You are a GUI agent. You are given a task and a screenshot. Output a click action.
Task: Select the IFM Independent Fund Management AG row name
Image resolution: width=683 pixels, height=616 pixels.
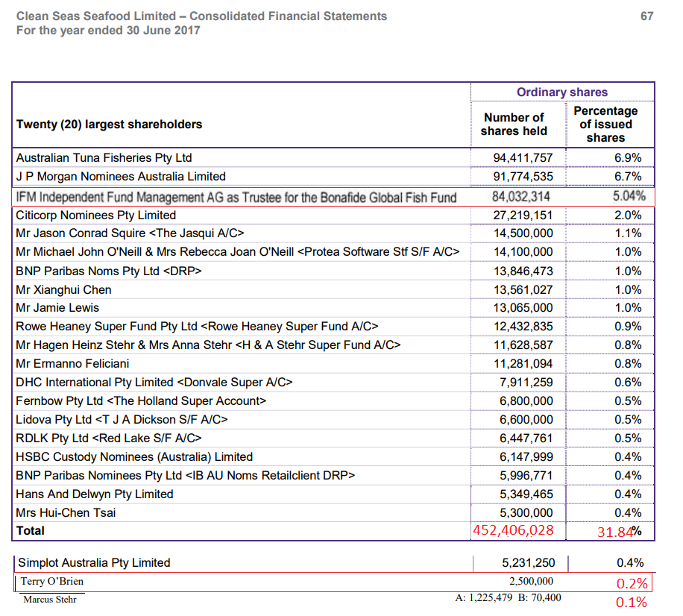[236, 198]
